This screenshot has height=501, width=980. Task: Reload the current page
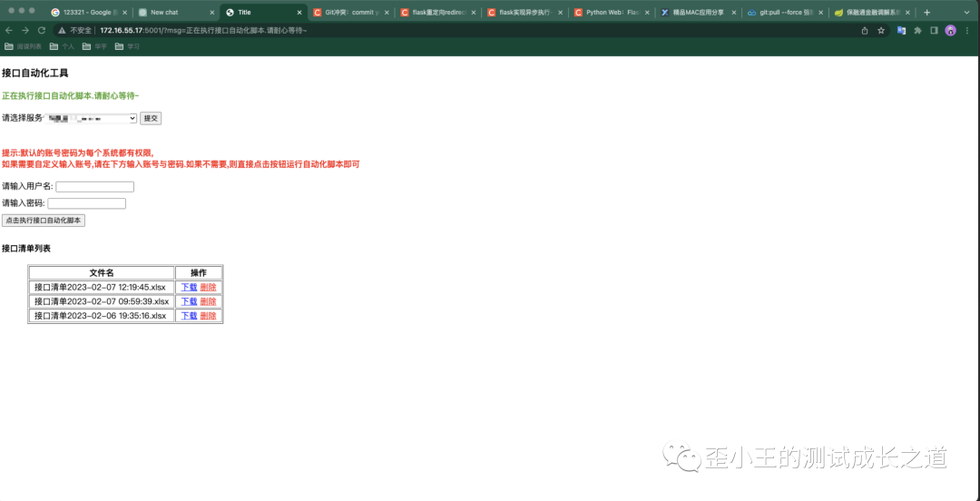point(42,30)
